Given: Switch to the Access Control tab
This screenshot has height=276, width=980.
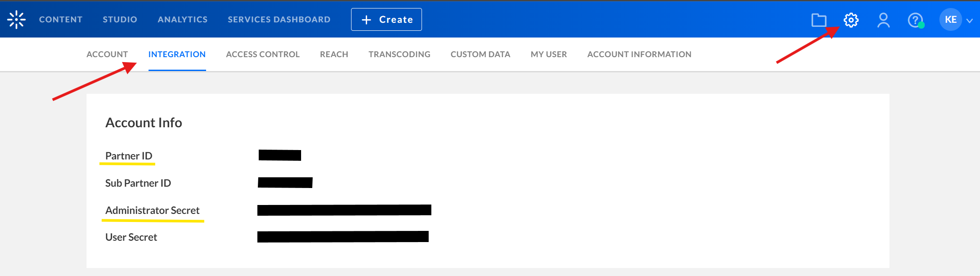Looking at the screenshot, I should pyautogui.click(x=263, y=54).
